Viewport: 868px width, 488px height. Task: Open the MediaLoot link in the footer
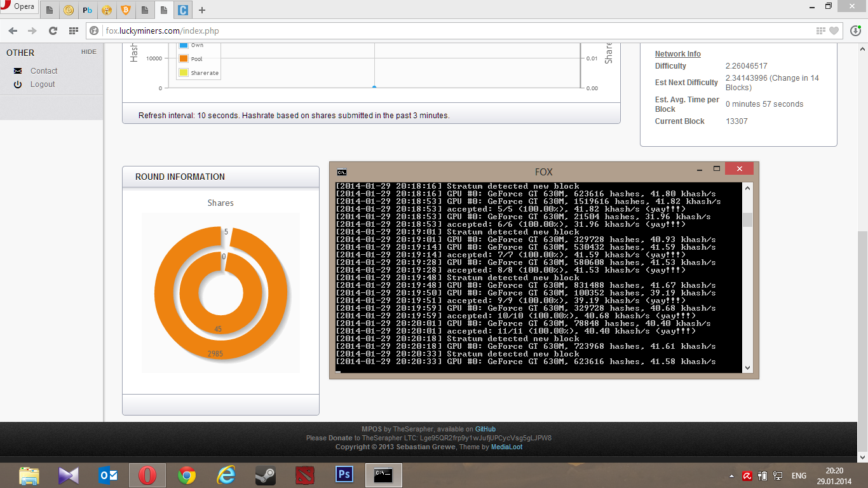coord(506,447)
